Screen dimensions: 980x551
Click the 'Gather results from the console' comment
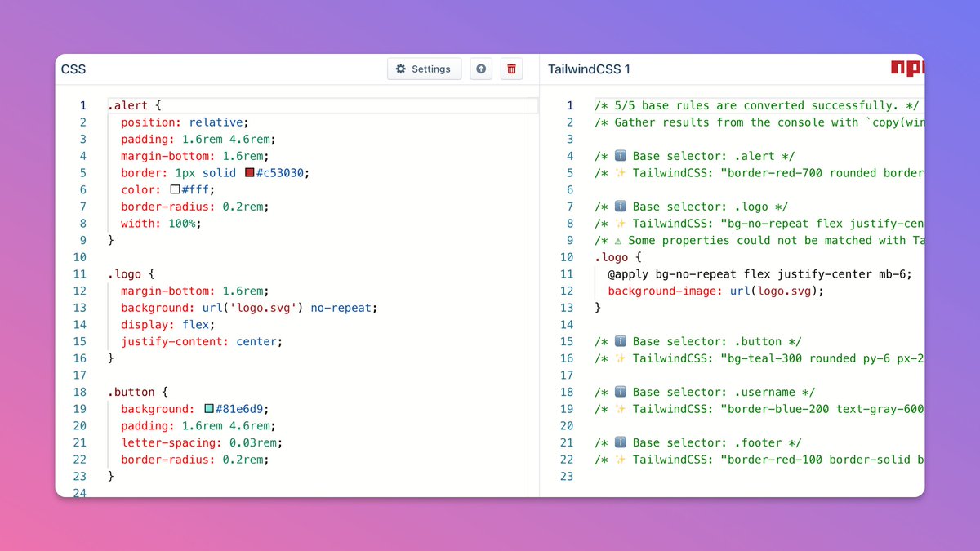tap(759, 122)
